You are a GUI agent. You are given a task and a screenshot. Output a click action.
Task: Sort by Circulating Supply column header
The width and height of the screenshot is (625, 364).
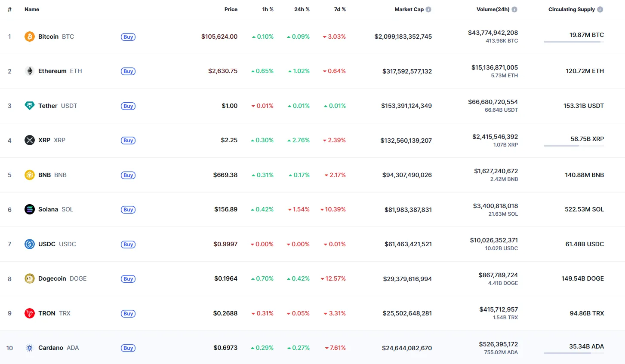(x=572, y=9)
